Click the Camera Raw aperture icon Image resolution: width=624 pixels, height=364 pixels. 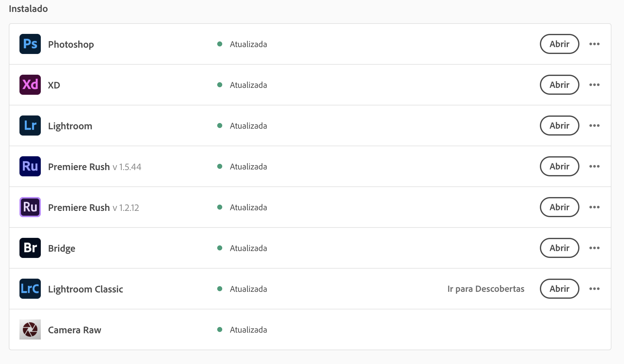point(30,329)
